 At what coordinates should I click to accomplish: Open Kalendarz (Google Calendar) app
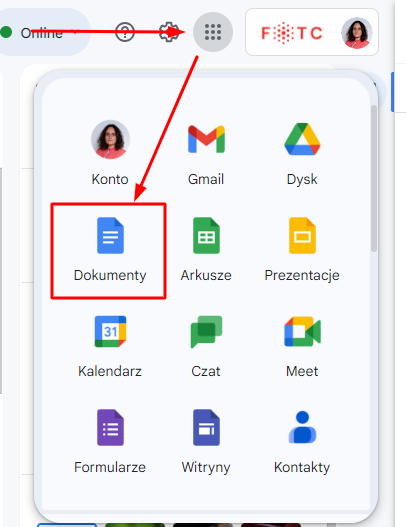(x=110, y=346)
